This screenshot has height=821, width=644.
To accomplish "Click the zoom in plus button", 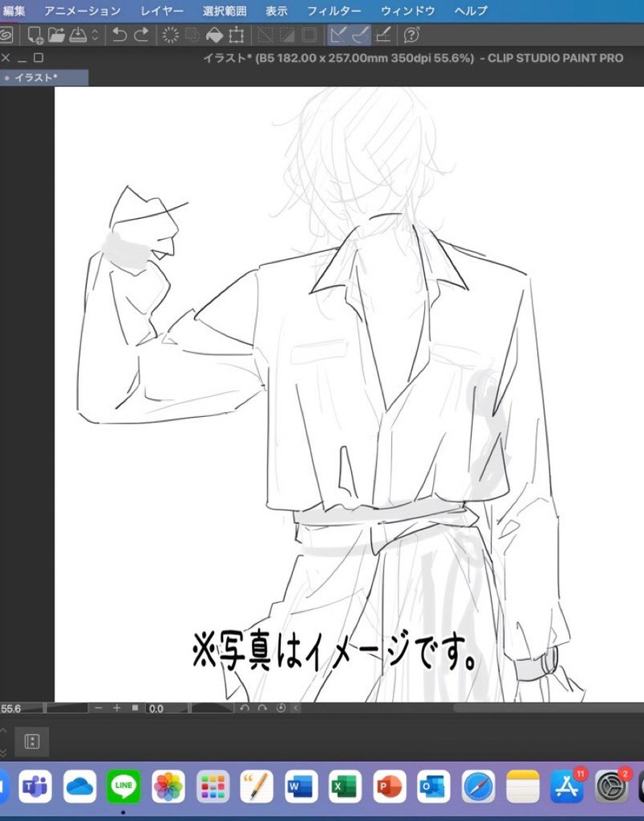I will (x=117, y=708).
